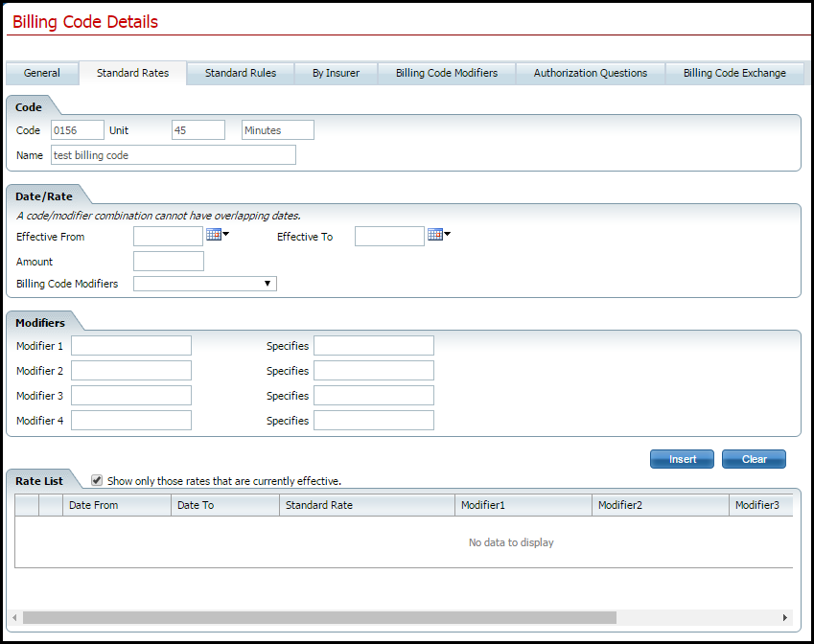814x644 pixels.
Task: Click the Amount input field
Action: point(169,262)
